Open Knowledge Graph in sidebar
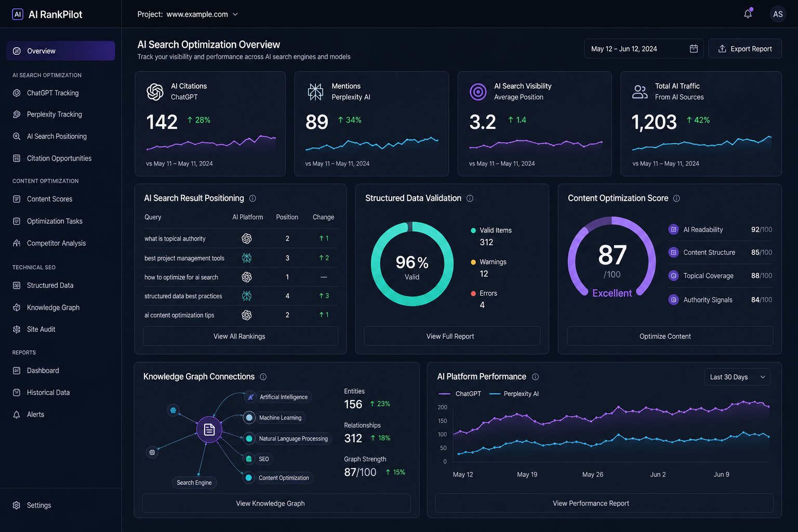This screenshot has height=532, width=798. coord(53,308)
